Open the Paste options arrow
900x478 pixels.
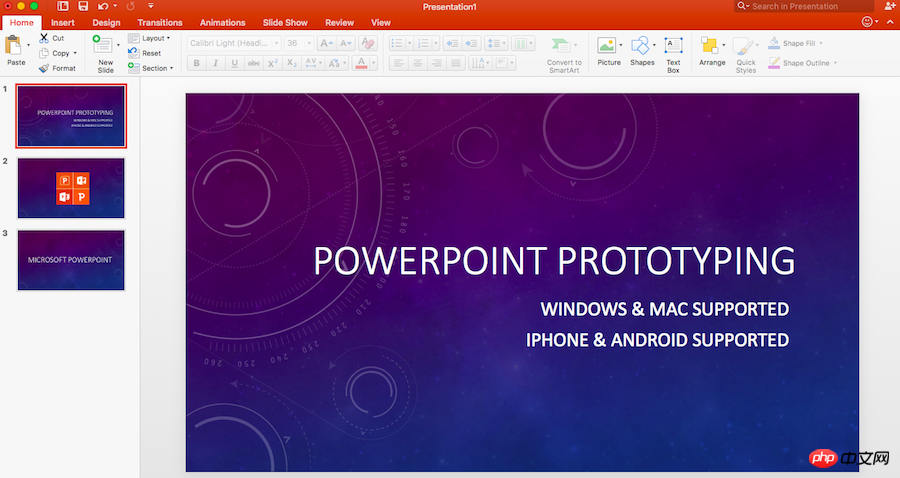tap(28, 45)
